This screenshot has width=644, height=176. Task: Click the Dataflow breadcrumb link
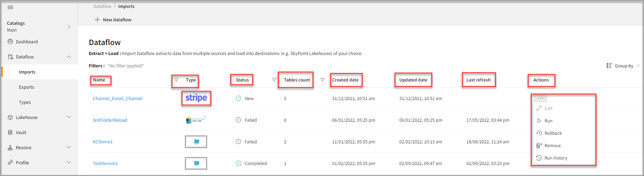[x=102, y=6]
